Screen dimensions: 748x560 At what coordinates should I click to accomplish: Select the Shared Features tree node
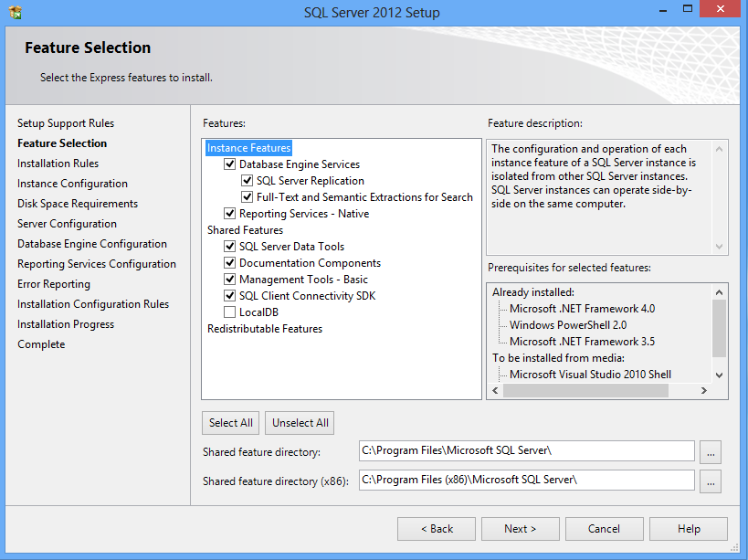tap(245, 230)
